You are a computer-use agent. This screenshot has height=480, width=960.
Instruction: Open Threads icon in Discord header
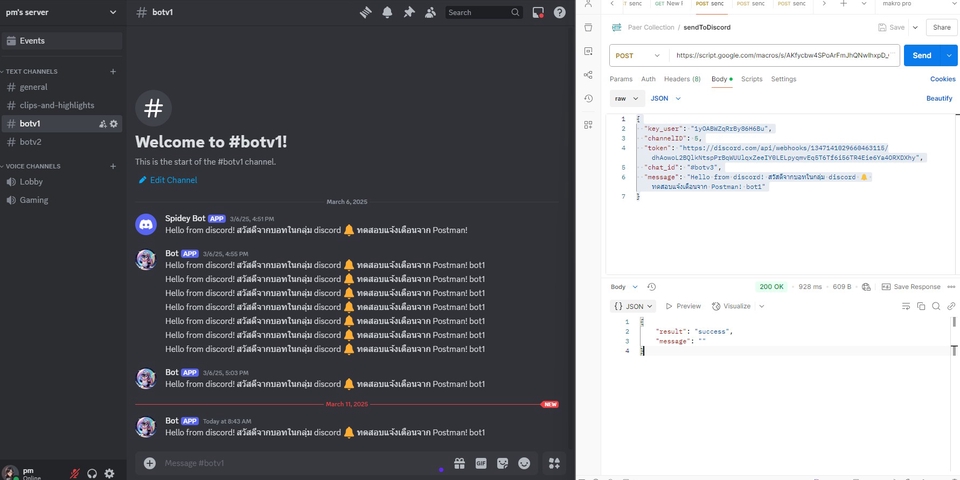click(366, 12)
